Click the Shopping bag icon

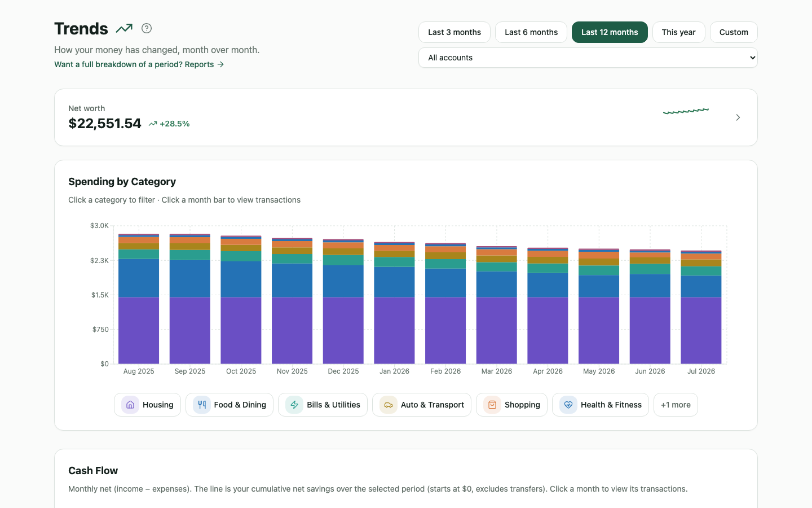coord(492,405)
